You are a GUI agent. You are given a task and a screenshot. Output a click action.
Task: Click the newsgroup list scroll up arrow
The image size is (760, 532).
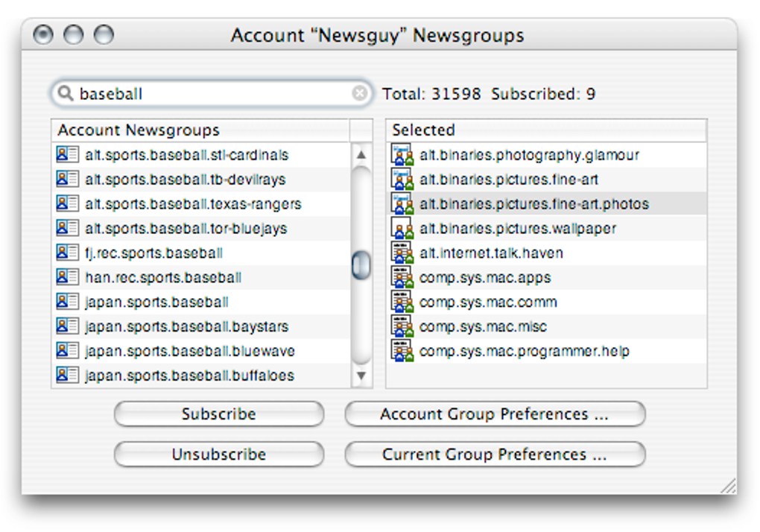pyautogui.click(x=361, y=154)
